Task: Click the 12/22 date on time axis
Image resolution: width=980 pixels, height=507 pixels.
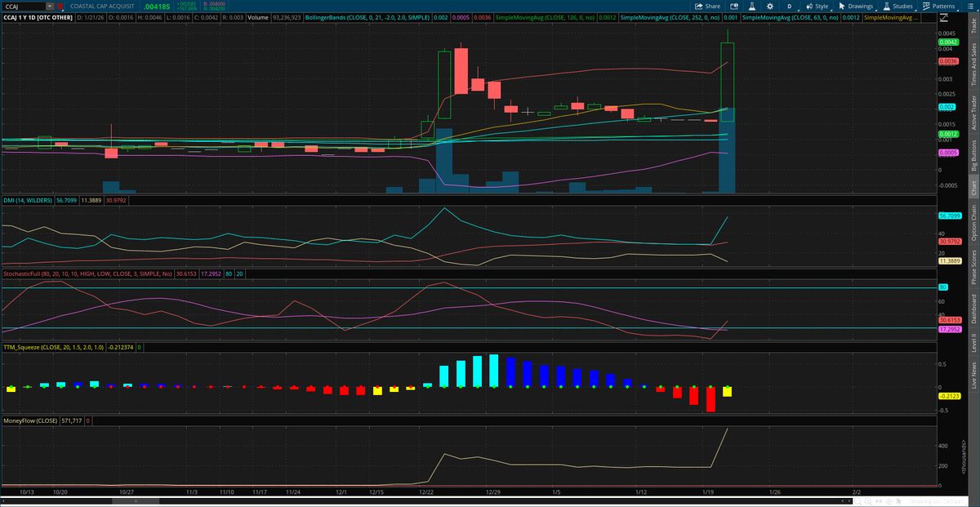Action: tap(427, 493)
